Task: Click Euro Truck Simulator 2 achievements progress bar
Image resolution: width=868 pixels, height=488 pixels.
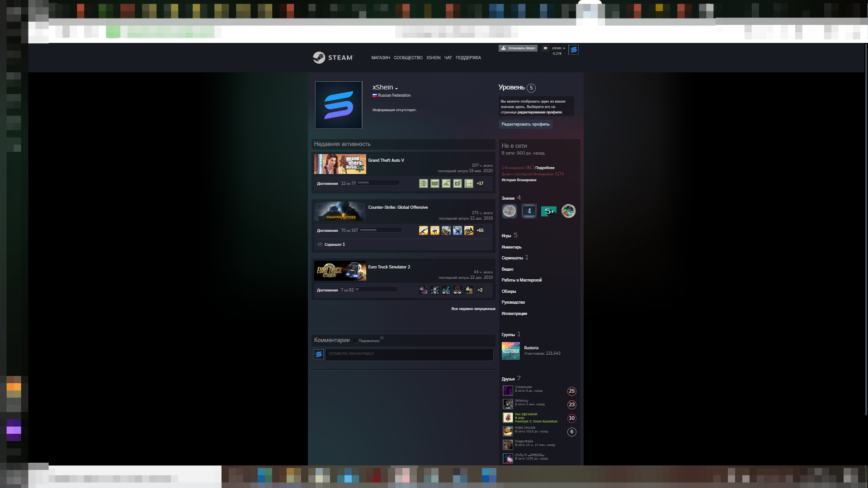Action: [376, 290]
